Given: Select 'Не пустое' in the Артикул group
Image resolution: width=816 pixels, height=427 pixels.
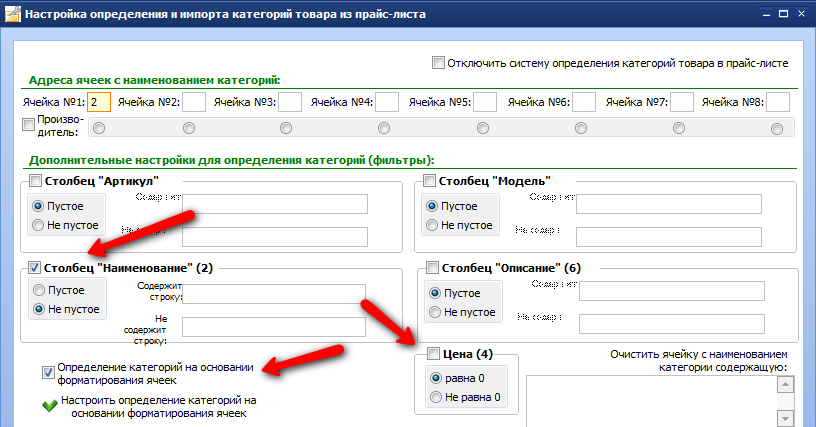Looking at the screenshot, I should pos(37,225).
